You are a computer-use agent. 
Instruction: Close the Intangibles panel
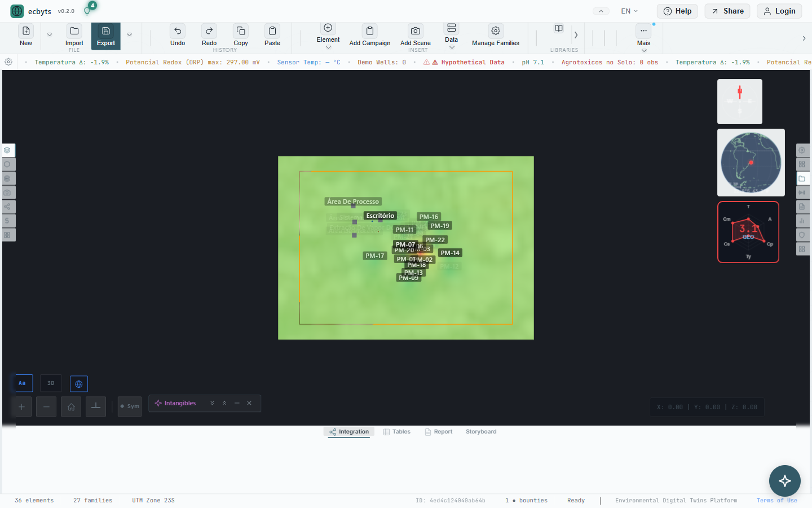249,403
